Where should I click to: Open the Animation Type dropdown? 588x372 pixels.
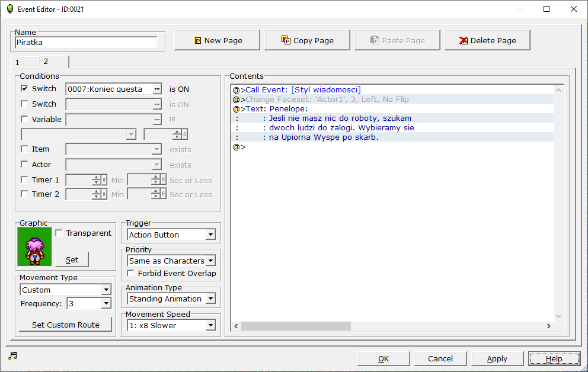tap(210, 299)
